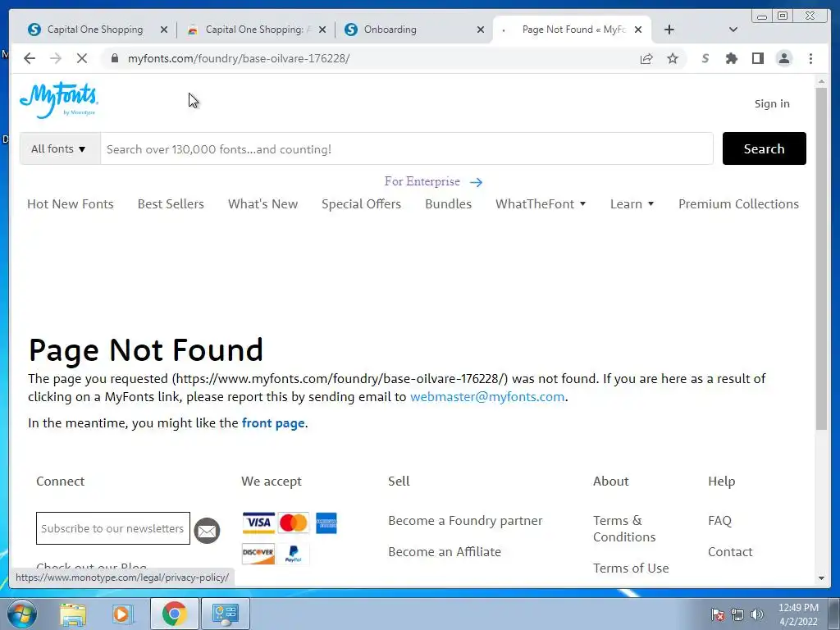Click the PayPal icon

point(293,553)
